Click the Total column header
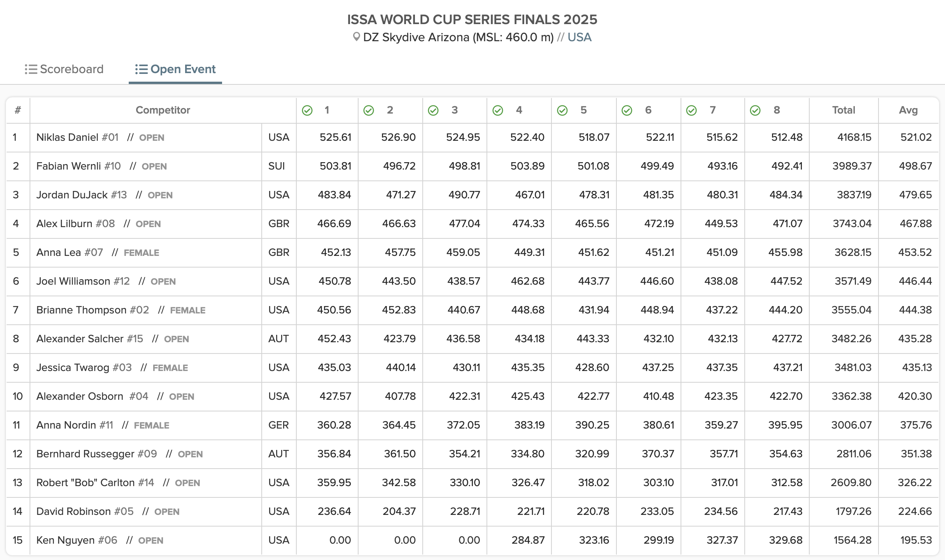Viewport: 945px width, 560px height. click(843, 110)
